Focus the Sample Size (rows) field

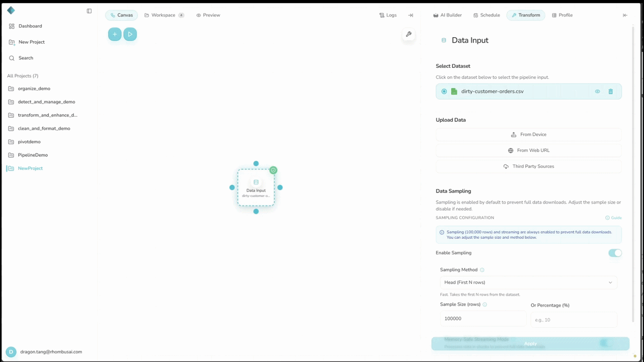point(483,319)
